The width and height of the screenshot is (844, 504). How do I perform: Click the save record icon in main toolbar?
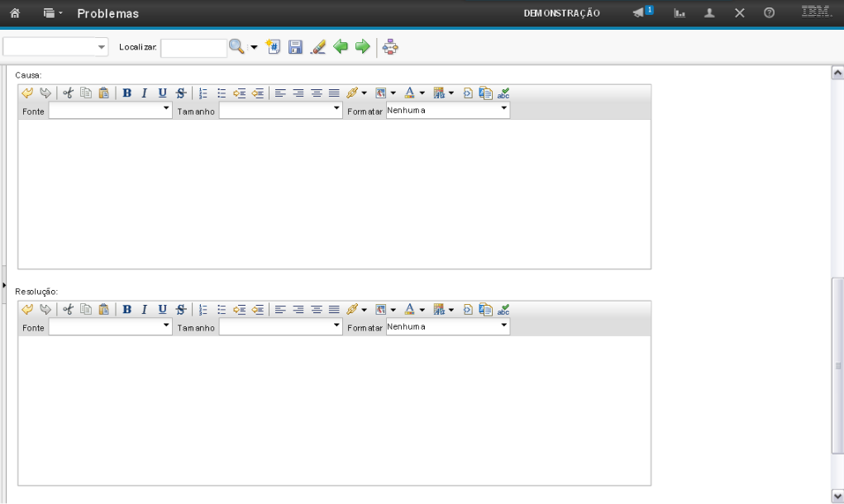pos(295,47)
